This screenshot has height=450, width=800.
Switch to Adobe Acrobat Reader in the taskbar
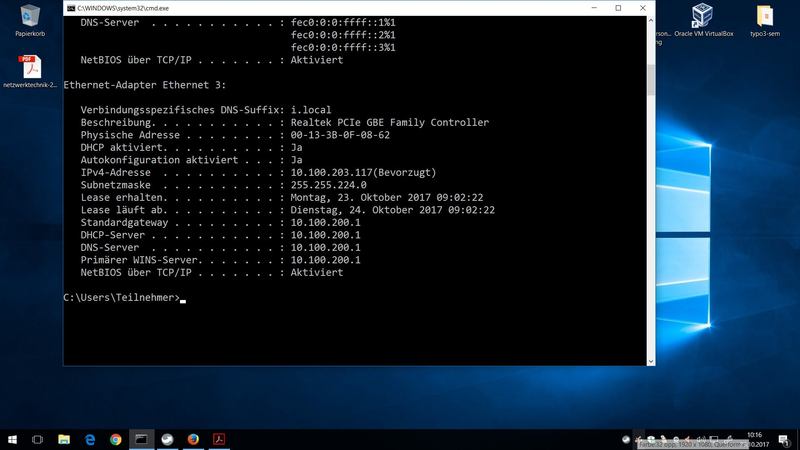[219, 439]
